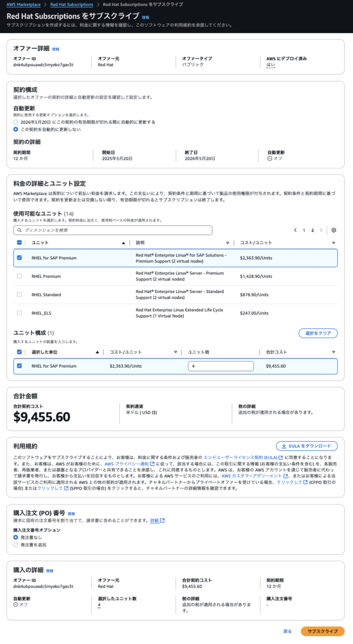Click はい under AWS にデプロイ済み
353x644 pixels.
(x=270, y=64)
